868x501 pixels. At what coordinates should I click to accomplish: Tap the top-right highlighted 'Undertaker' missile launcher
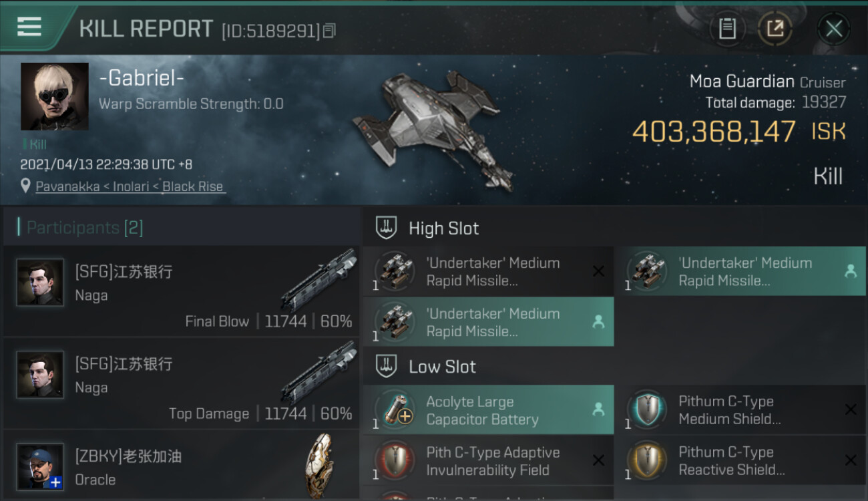coord(740,271)
